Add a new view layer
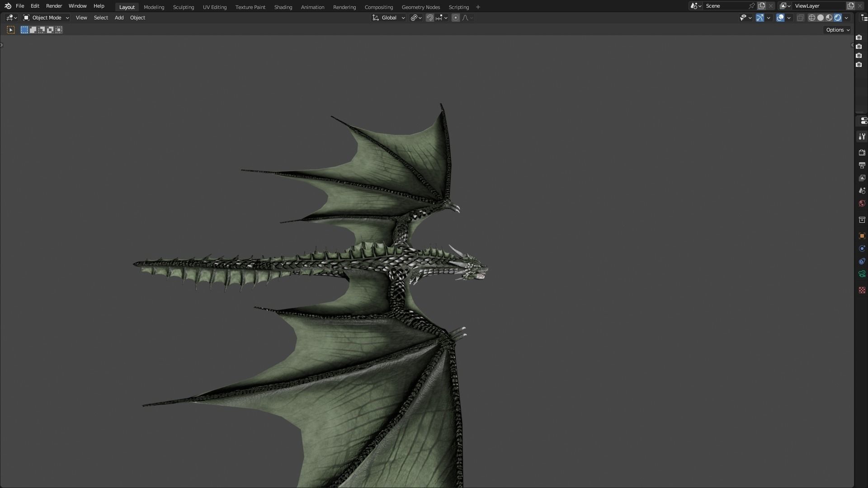Image resolution: width=868 pixels, height=488 pixels. 851,6
